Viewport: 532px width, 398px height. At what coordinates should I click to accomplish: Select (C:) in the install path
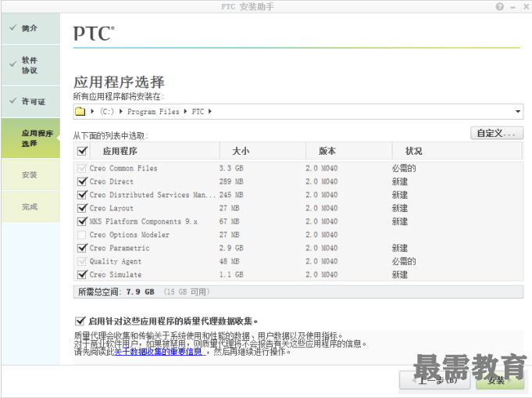[x=107, y=111]
